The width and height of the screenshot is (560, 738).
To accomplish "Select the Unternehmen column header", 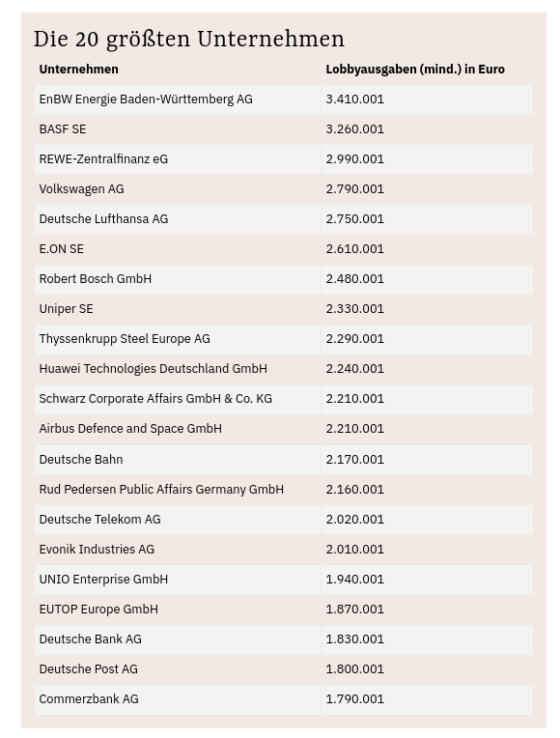I will tap(78, 70).
